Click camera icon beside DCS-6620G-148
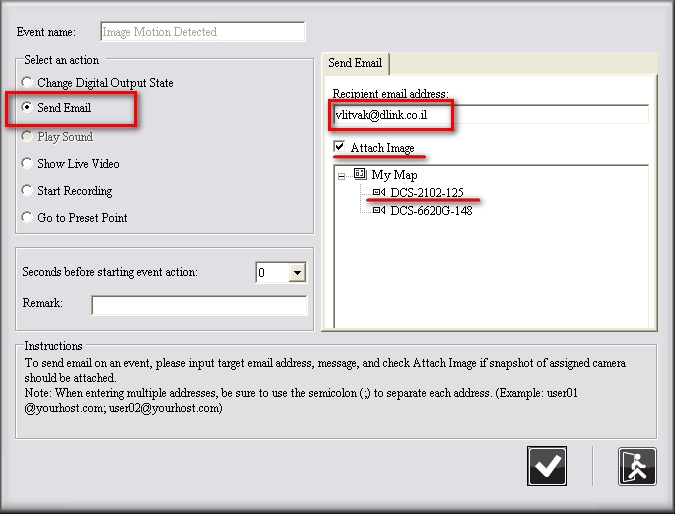The image size is (675, 514). (x=379, y=211)
